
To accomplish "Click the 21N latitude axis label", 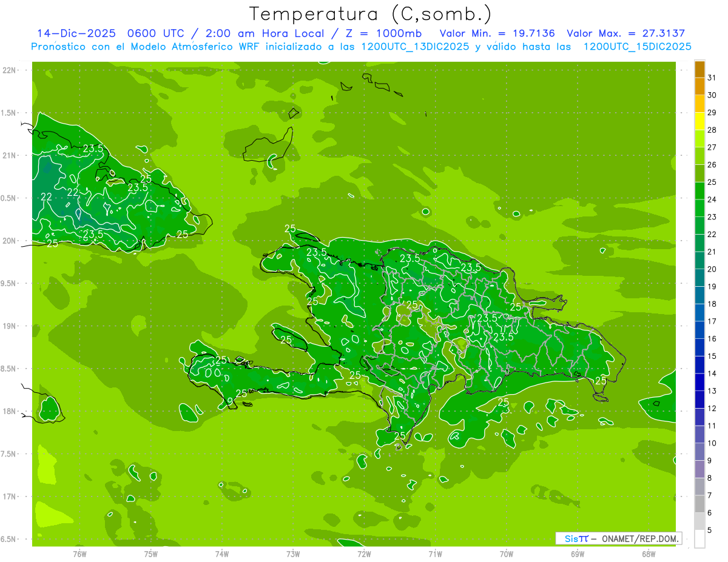I will coord(8,155).
